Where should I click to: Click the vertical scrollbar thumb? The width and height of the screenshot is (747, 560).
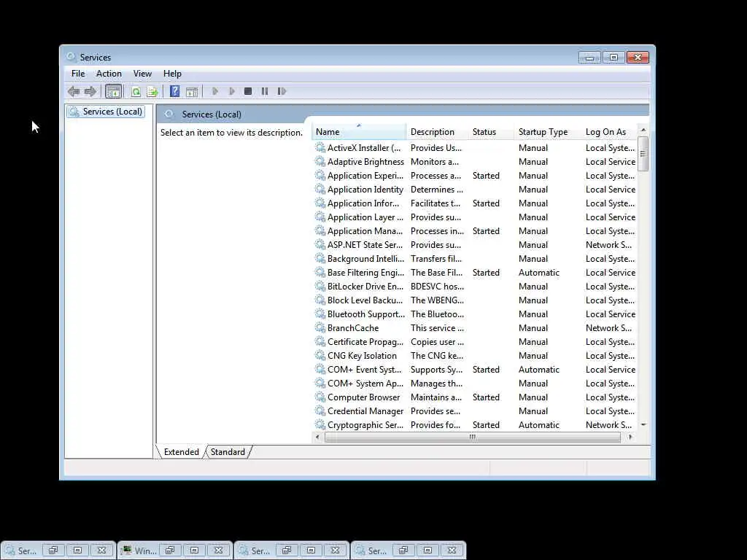pyautogui.click(x=643, y=153)
